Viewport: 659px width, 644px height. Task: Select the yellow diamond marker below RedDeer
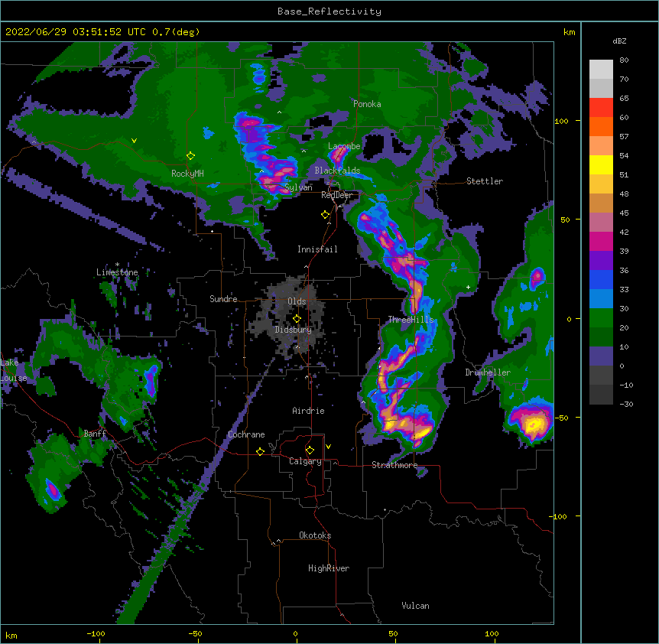coord(325,215)
